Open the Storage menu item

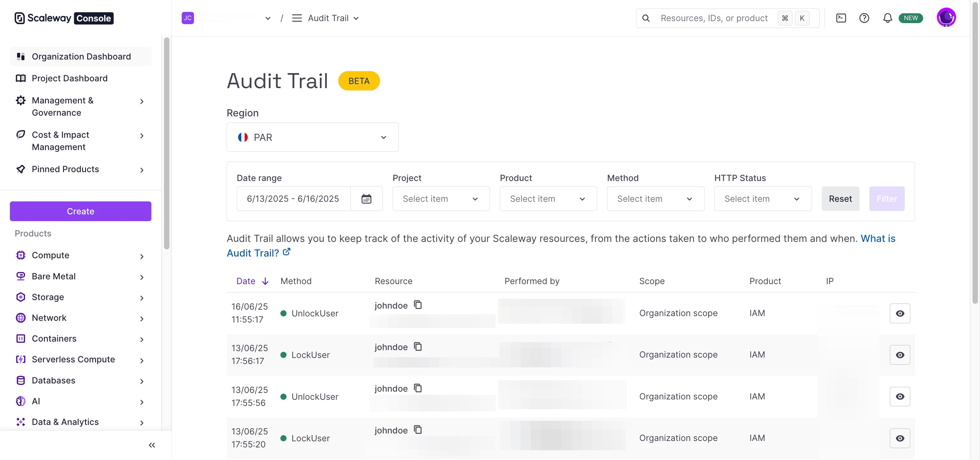81,297
